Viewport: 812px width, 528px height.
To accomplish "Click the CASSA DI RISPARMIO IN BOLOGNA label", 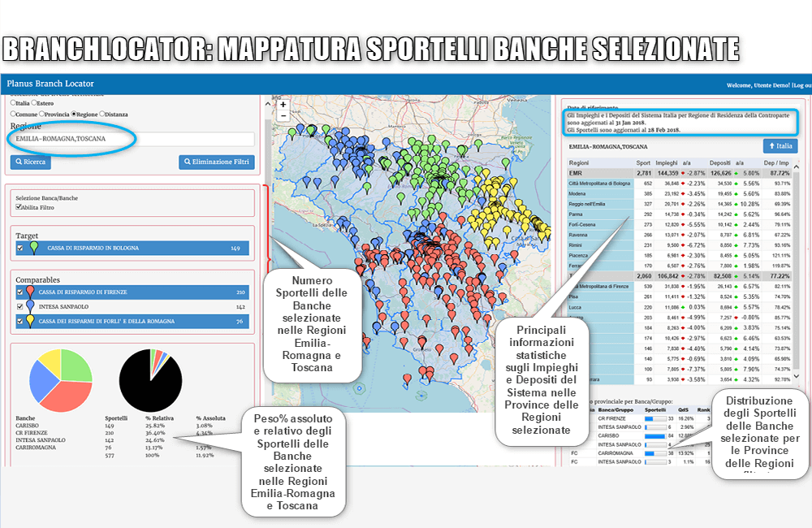I will 93,249.
